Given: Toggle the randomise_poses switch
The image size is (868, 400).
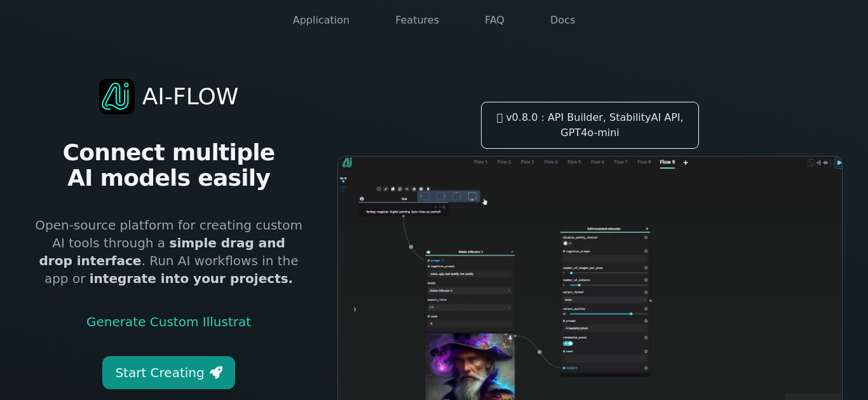Looking at the screenshot, I should coord(568,343).
